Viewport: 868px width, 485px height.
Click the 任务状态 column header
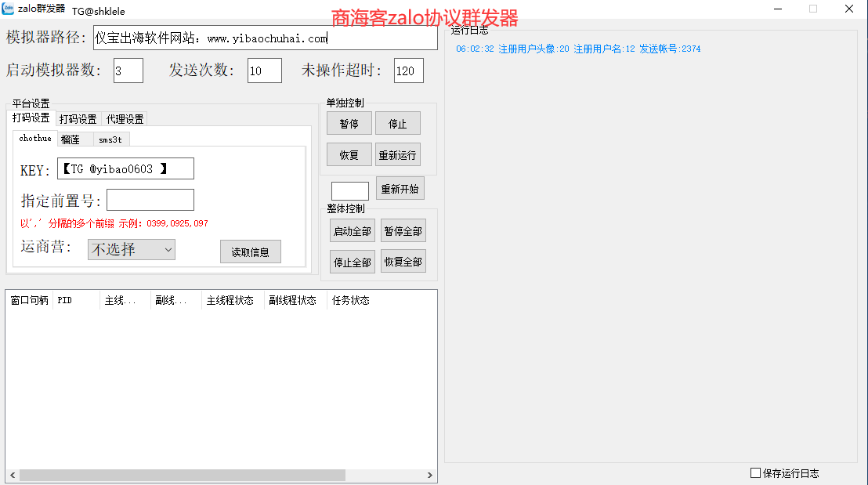[351, 300]
